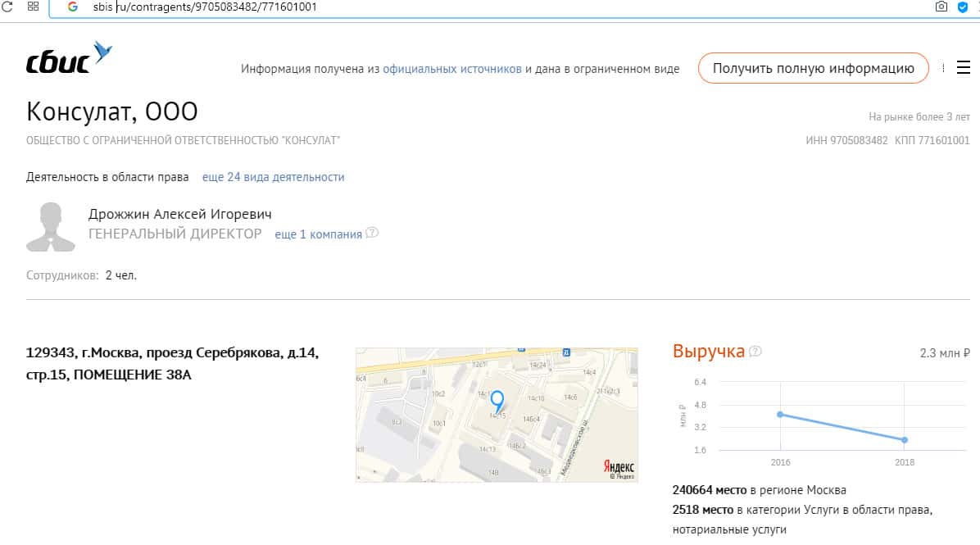The width and height of the screenshot is (980, 545).
Task: Click '240664 место в регионе Москва' text
Action: tap(760, 490)
